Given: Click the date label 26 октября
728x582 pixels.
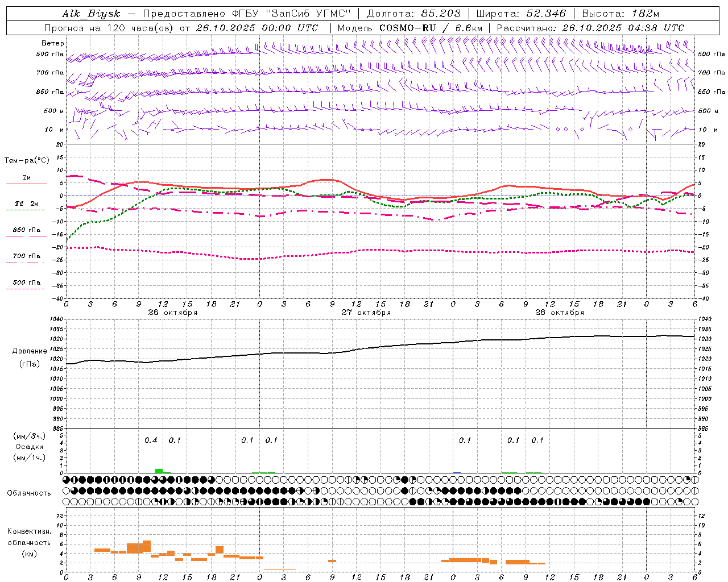Looking at the screenshot, I should (173, 313).
